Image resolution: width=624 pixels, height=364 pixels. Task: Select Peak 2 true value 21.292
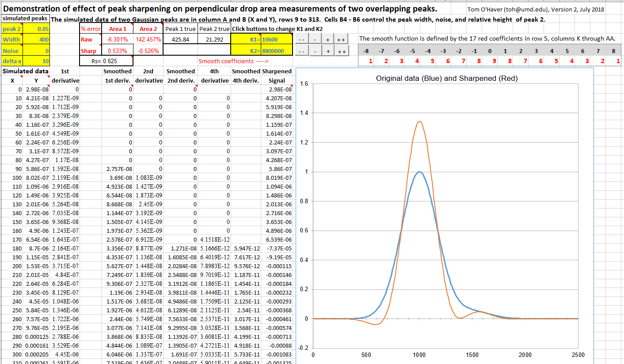(x=214, y=39)
